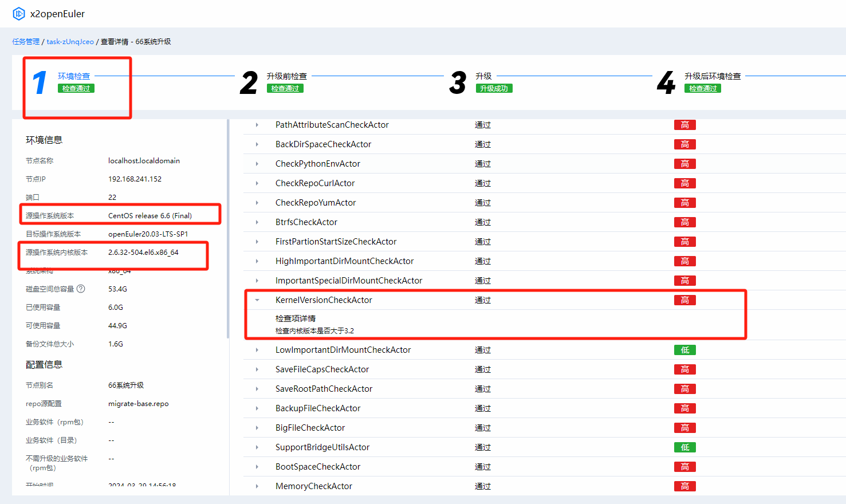This screenshot has height=504, width=846.
Task: Switch to step 1 环境检查
Action: click(74, 76)
